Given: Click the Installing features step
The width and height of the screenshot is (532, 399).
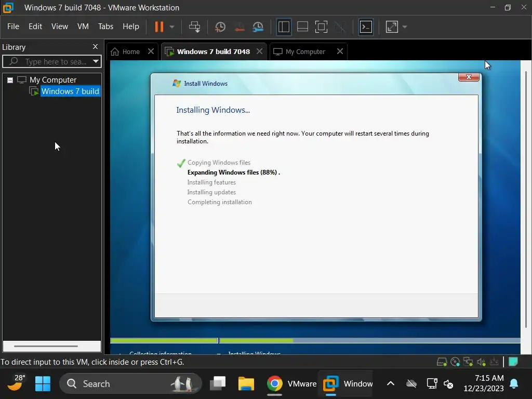Looking at the screenshot, I should tap(211, 182).
